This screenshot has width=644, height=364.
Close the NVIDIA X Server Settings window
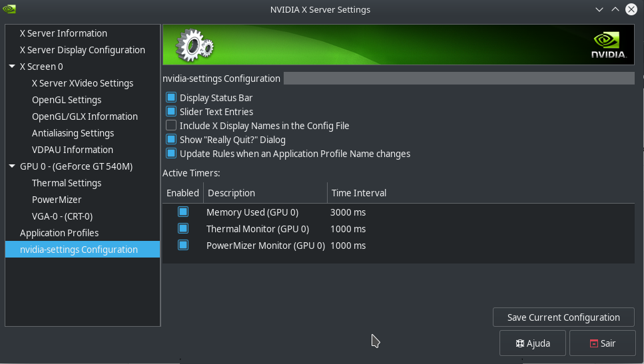[x=631, y=9]
